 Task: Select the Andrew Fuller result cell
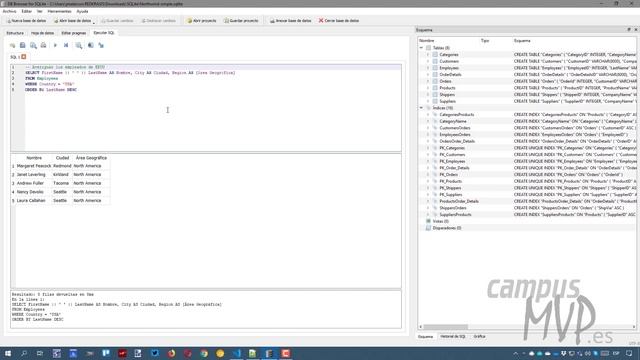(x=34, y=183)
